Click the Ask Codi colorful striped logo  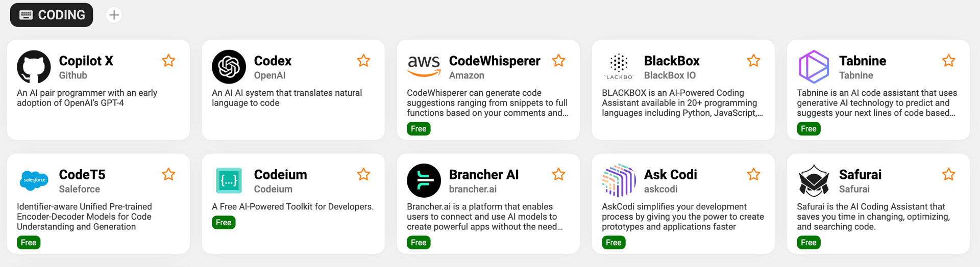pyautogui.click(x=619, y=180)
